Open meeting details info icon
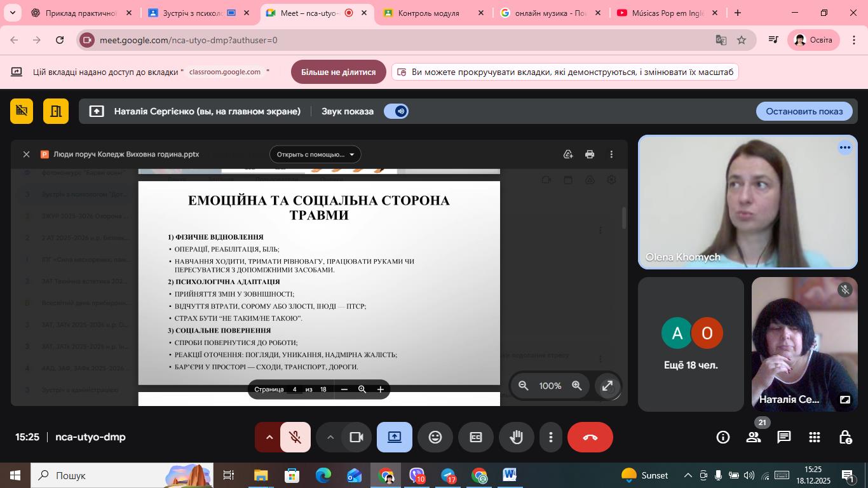 tap(722, 437)
